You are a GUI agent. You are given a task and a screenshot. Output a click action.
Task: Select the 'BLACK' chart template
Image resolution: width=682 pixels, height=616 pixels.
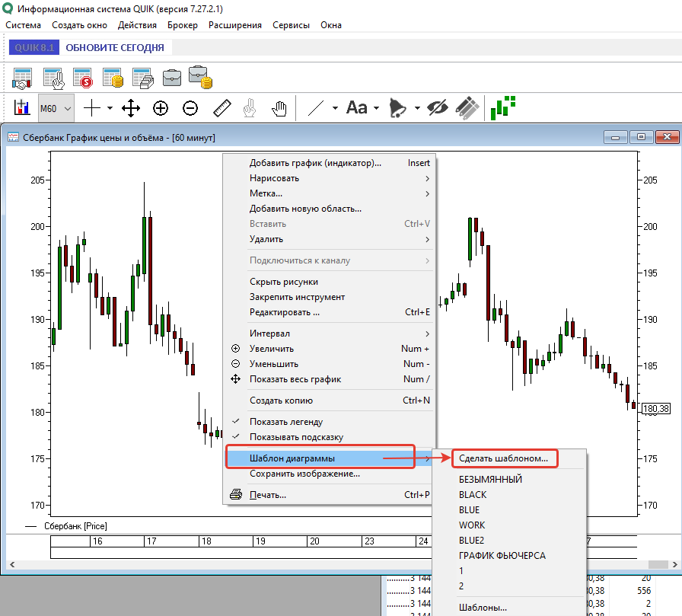[x=473, y=495]
